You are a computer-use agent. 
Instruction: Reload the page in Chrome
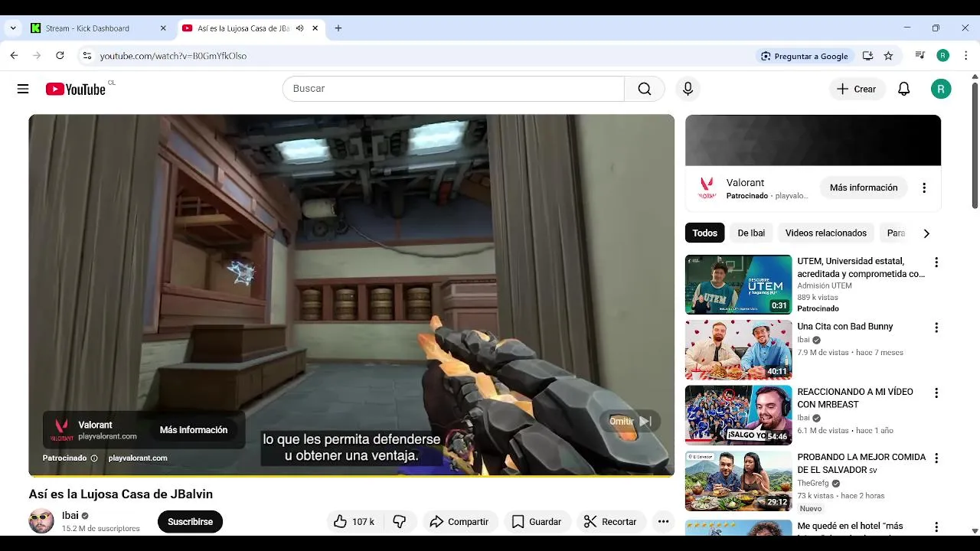[60, 56]
